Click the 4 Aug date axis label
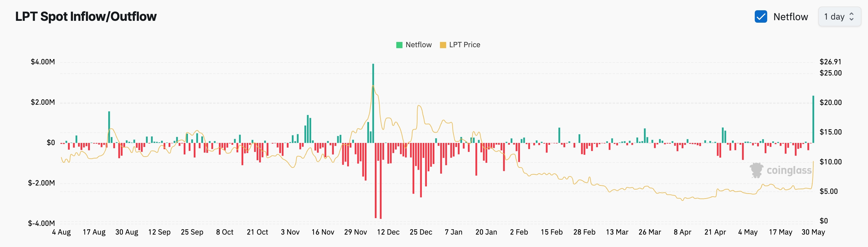 click(x=61, y=232)
